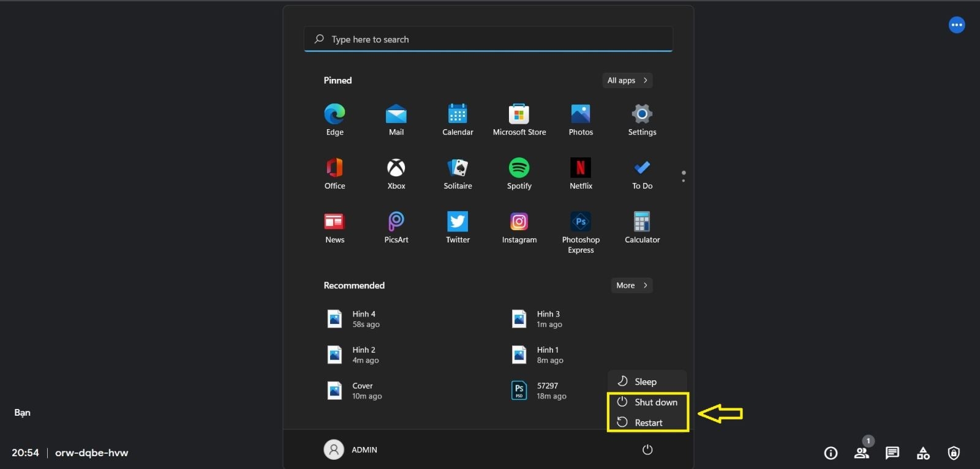Open the Xbox app
This screenshot has height=469, width=980.
pos(396,173)
